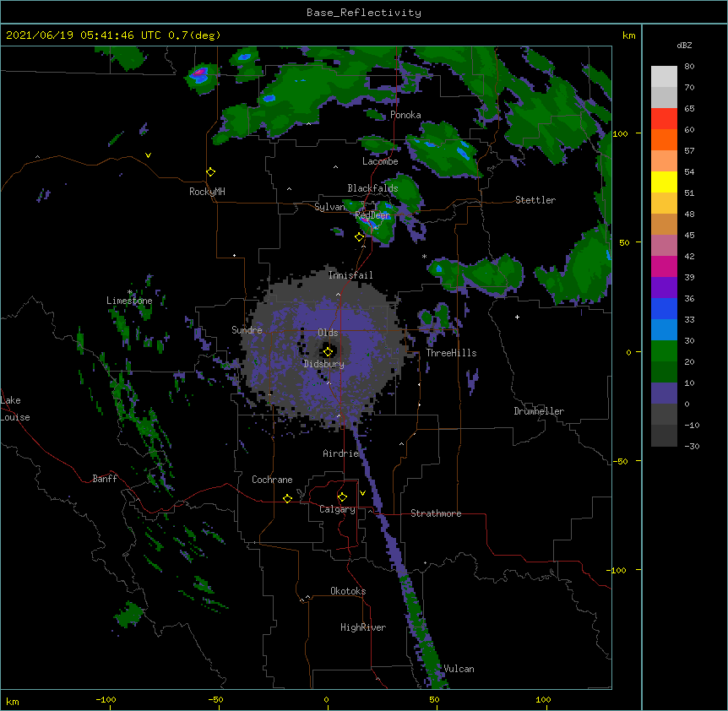Click the Stettler town label
728x711 pixels.
[535, 200]
